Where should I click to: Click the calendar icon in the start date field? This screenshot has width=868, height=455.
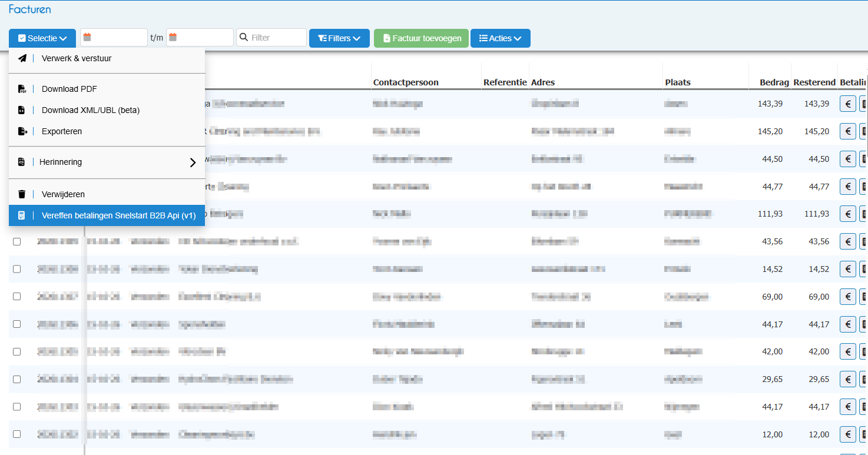(87, 37)
